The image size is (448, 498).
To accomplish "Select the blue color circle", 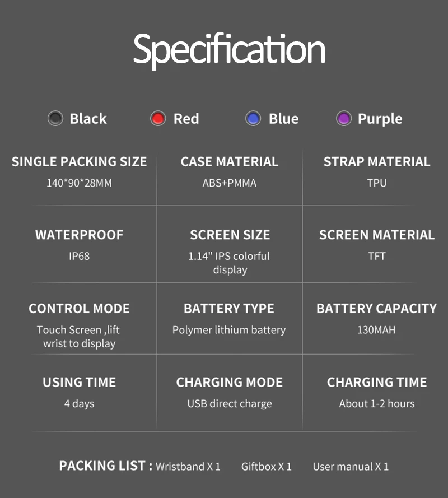I will (x=253, y=118).
